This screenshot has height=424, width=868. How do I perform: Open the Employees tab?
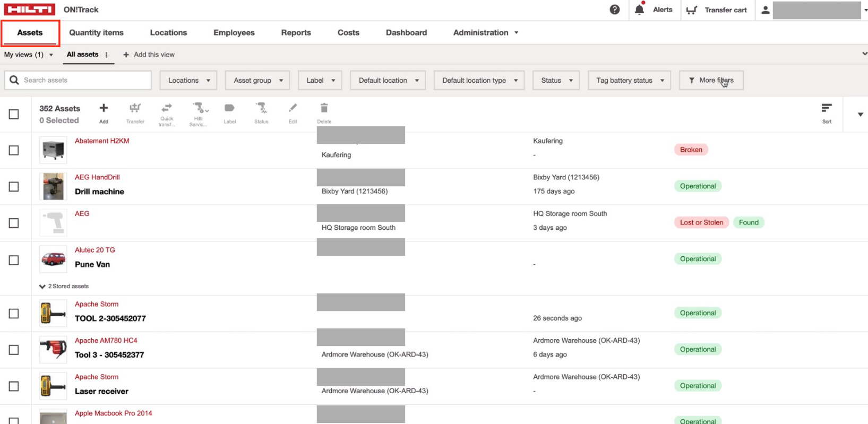pyautogui.click(x=234, y=32)
